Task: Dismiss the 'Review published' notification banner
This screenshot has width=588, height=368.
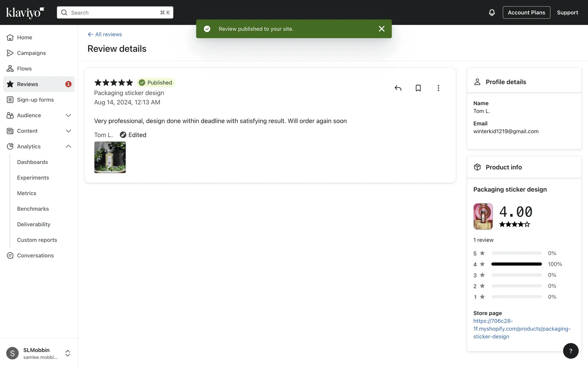Action: tap(381, 29)
